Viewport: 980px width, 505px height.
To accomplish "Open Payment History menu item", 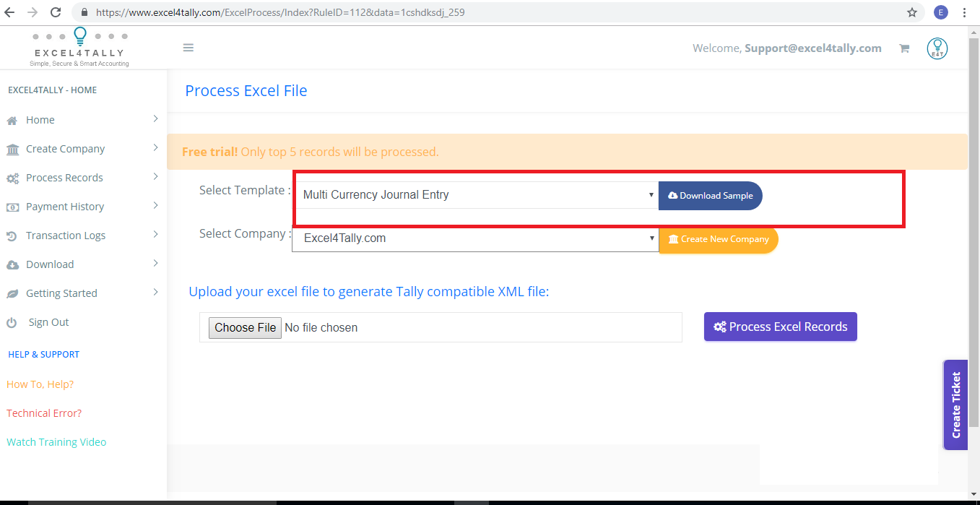I will coord(65,207).
